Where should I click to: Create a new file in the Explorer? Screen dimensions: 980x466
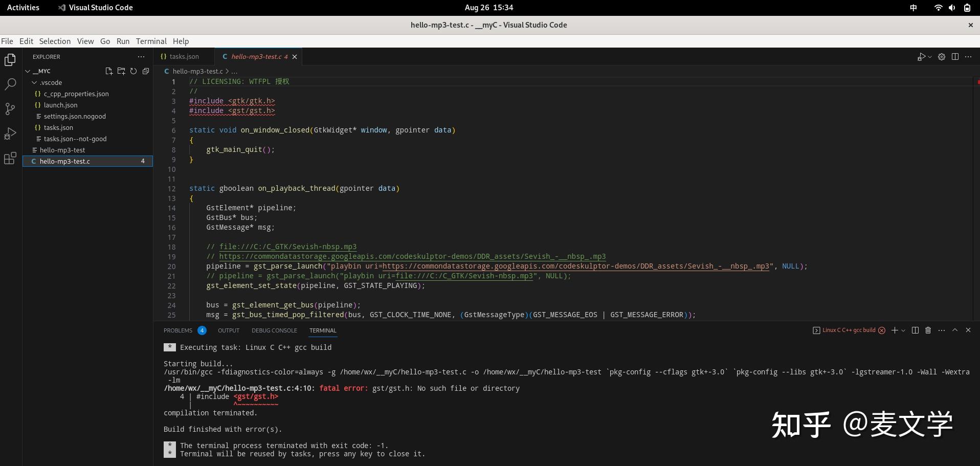[108, 71]
